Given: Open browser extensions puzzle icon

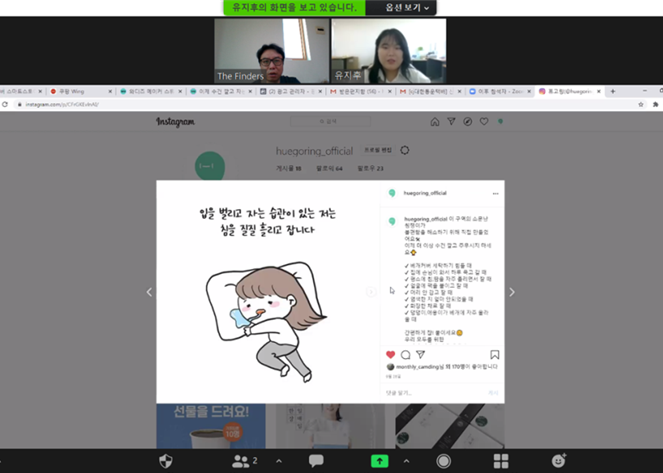Looking at the screenshot, I should point(656,104).
